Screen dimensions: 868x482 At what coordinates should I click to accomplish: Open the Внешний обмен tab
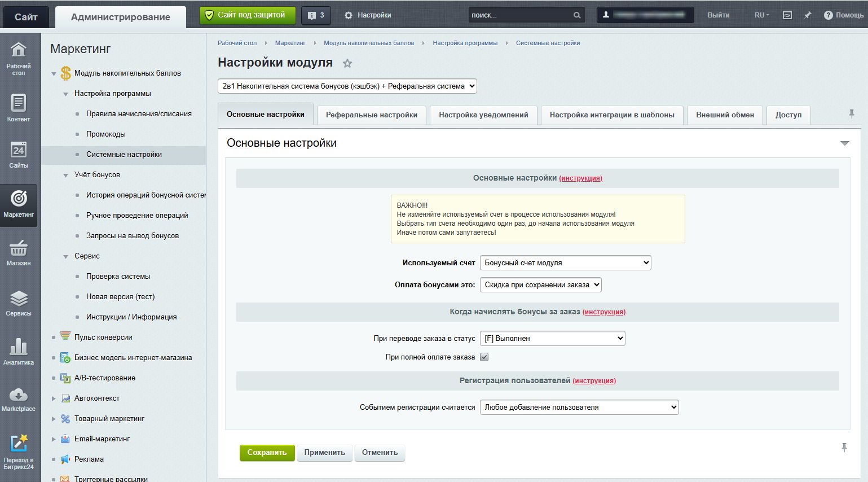coord(725,115)
